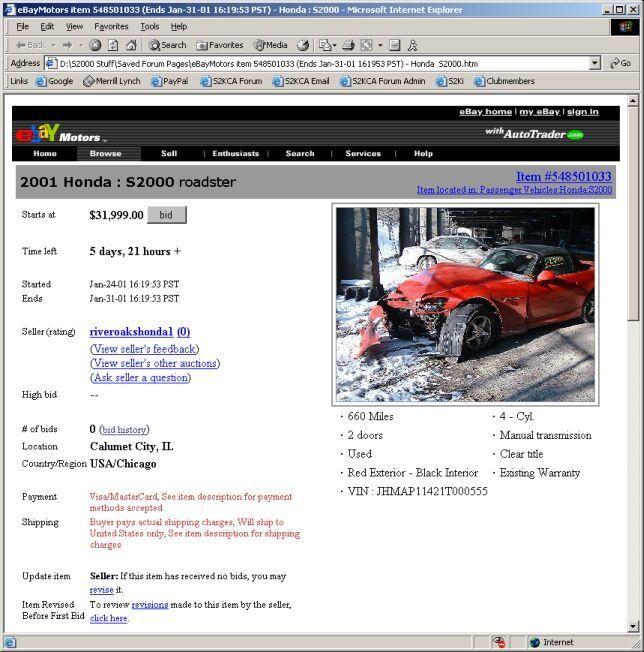The width and height of the screenshot is (644, 652).
Task: Click the Media toolbar button
Action: click(271, 45)
